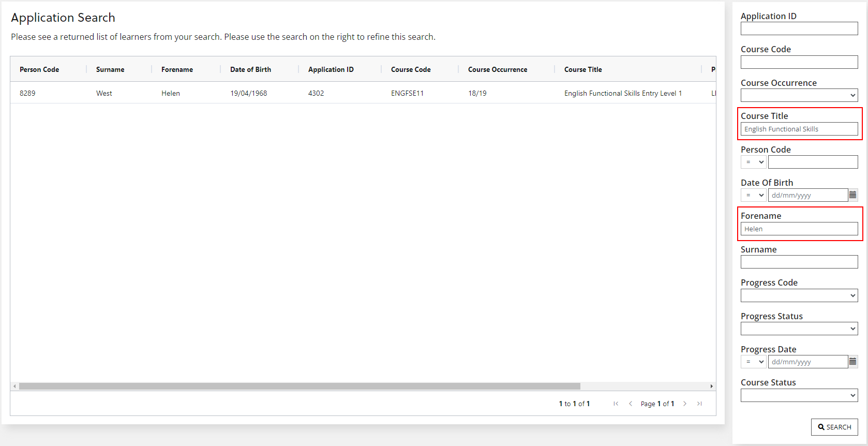Go to first page of results
This screenshot has width=868, height=446.
tap(616, 404)
